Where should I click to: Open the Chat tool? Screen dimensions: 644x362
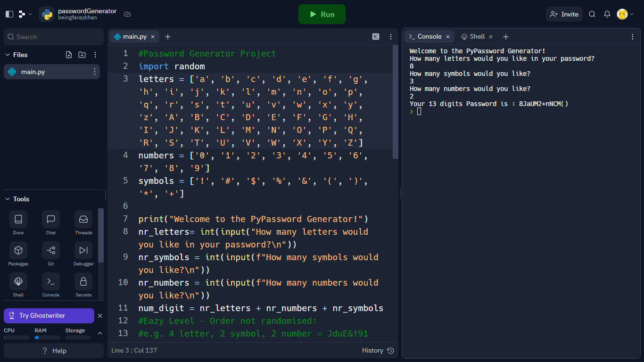pyautogui.click(x=51, y=223)
